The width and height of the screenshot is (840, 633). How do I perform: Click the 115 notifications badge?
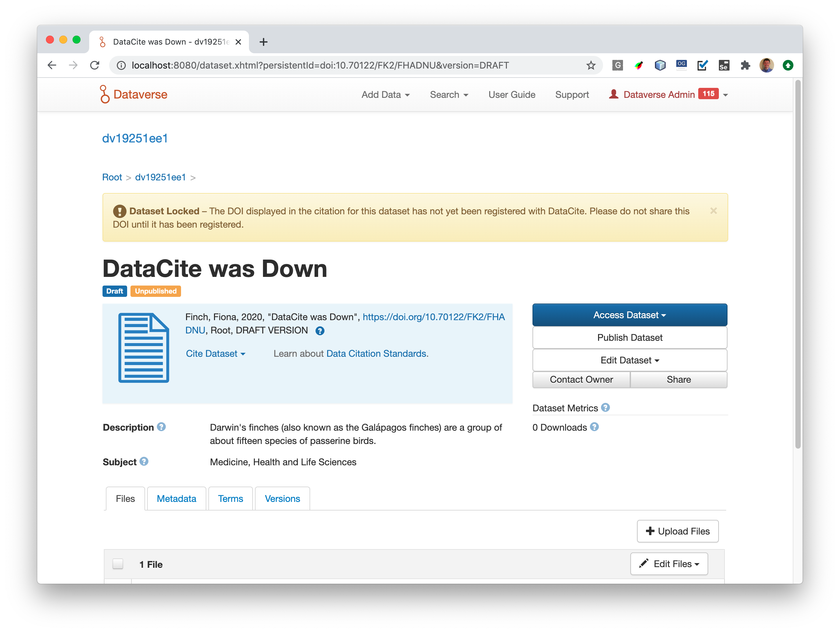coord(708,94)
